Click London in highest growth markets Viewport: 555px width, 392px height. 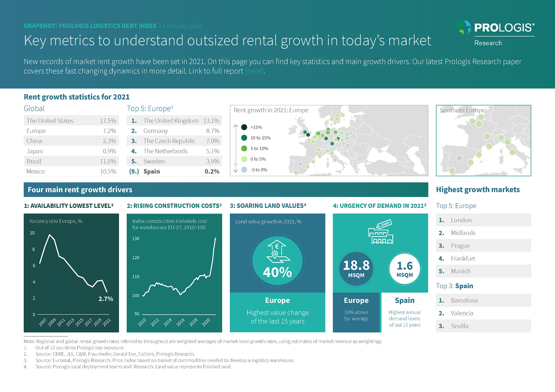point(461,220)
